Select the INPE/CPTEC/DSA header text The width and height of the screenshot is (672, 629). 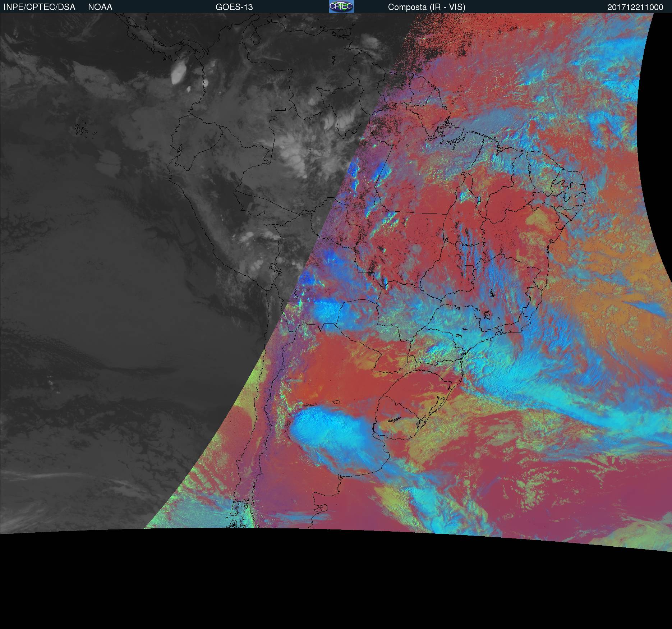(x=39, y=7)
